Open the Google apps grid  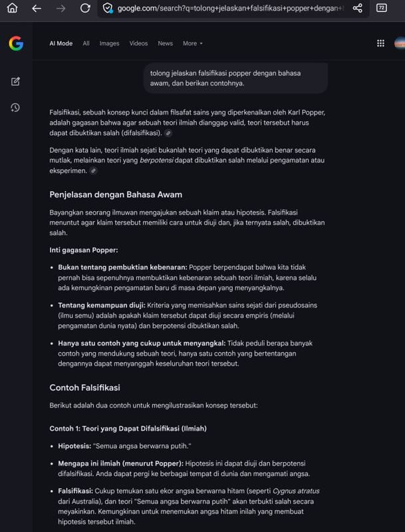[x=380, y=43]
